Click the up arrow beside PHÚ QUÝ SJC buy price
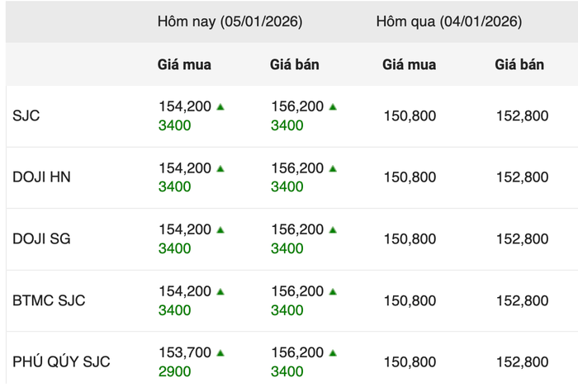This screenshot has height=392, width=578. (x=220, y=353)
